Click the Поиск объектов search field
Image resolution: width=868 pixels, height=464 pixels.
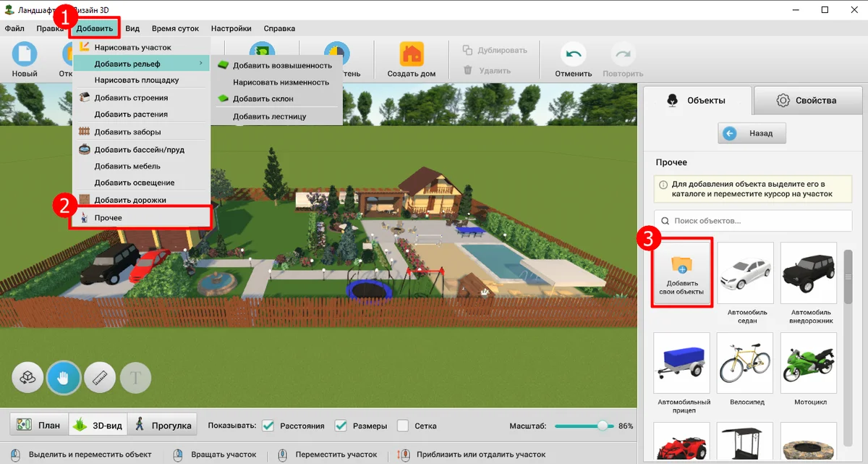click(x=753, y=221)
